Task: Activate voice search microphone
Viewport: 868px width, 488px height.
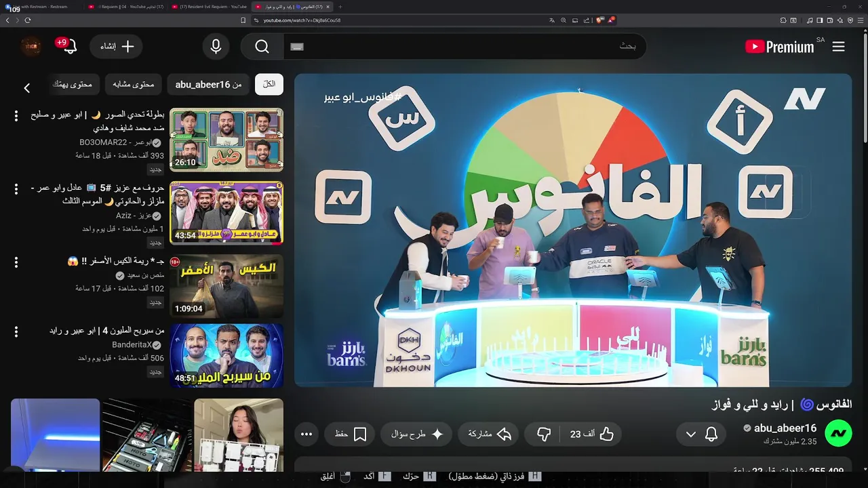Action: pos(216,47)
